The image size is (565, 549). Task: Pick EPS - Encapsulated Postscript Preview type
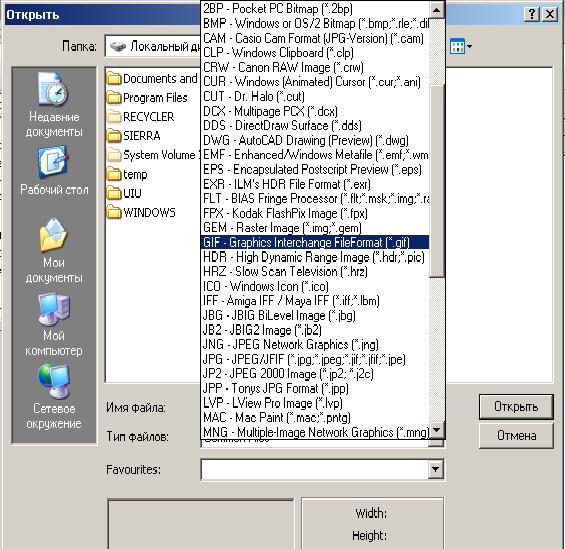pos(315,169)
